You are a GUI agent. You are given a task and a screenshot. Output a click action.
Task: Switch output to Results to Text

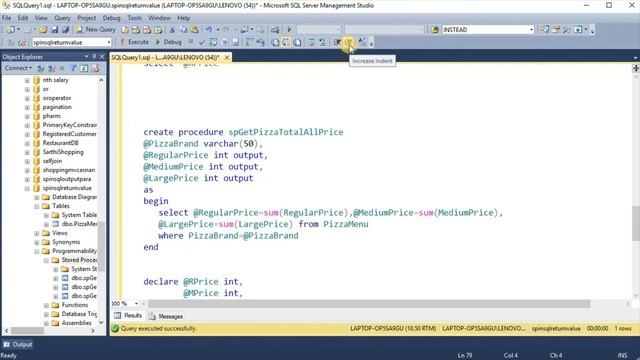pos(275,42)
